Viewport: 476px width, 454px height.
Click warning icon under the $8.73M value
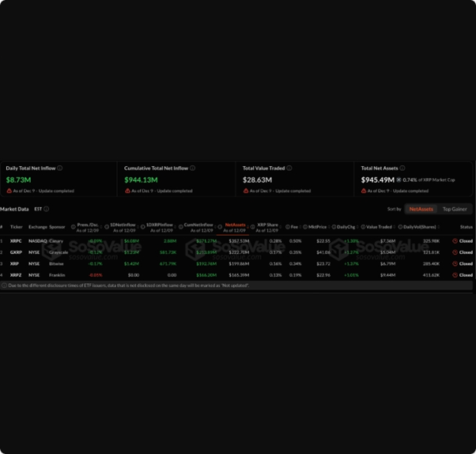pos(9,191)
